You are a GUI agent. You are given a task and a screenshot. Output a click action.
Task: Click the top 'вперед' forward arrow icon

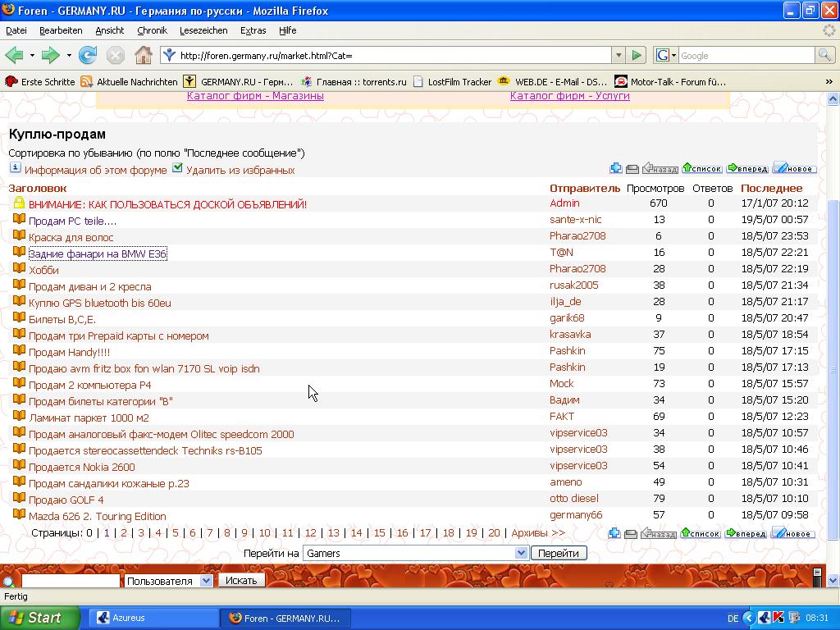[x=747, y=168]
